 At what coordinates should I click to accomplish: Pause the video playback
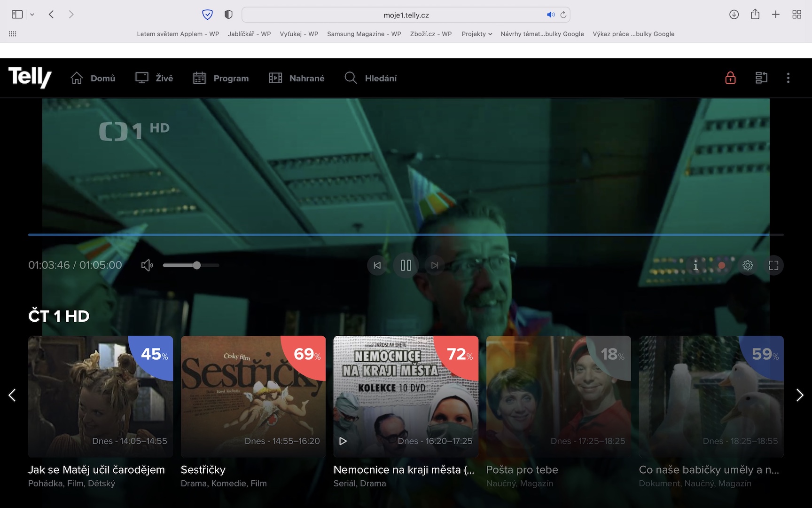(406, 265)
